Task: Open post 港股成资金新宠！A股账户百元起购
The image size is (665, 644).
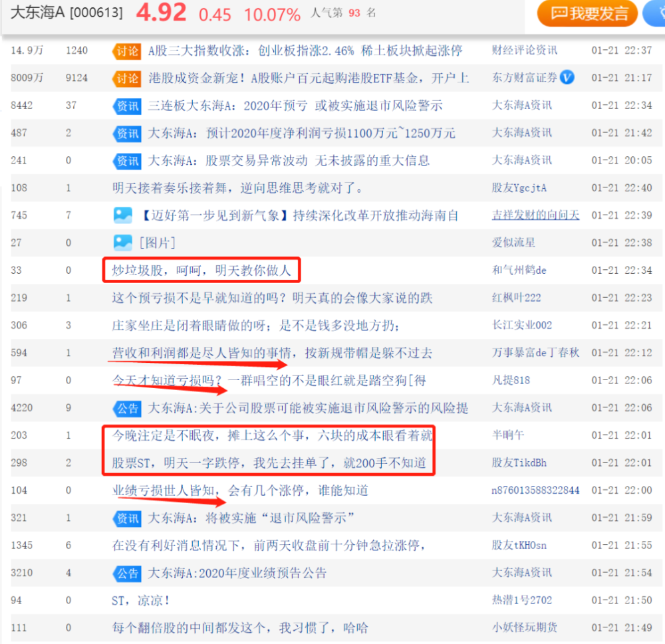Action: click(x=309, y=78)
